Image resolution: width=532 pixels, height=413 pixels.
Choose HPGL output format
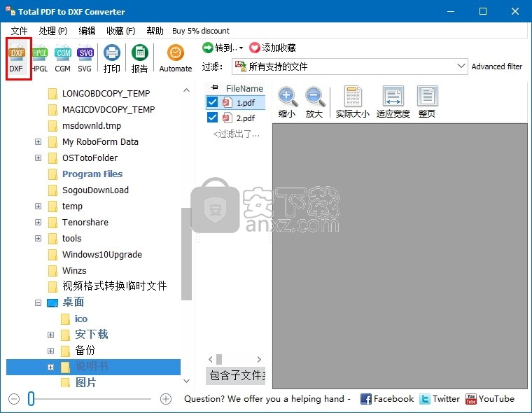[40, 59]
